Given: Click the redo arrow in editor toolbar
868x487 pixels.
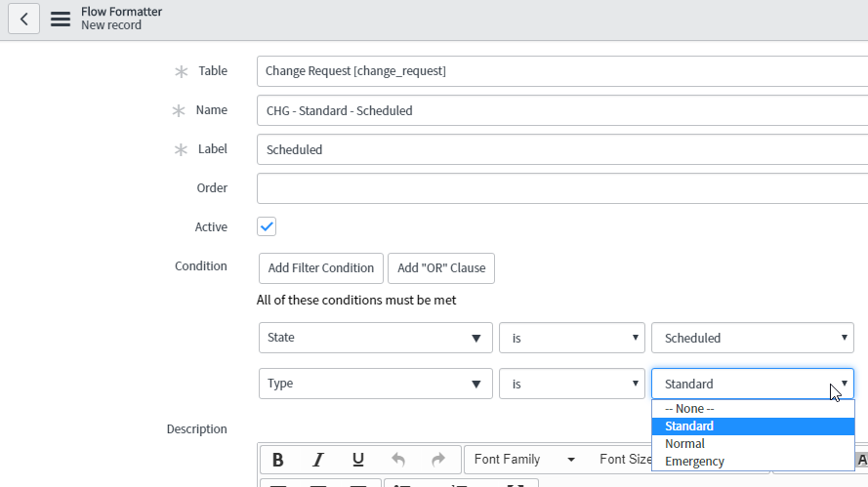Looking at the screenshot, I should 437,460.
